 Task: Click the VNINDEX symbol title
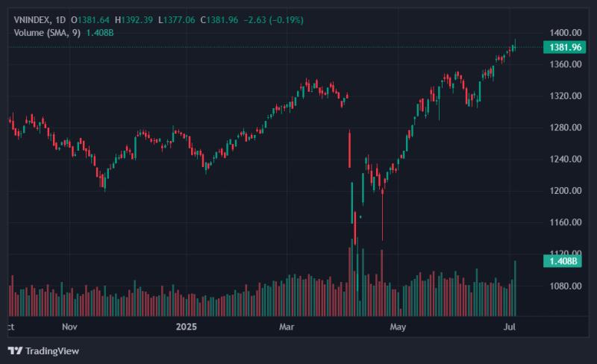coord(32,20)
